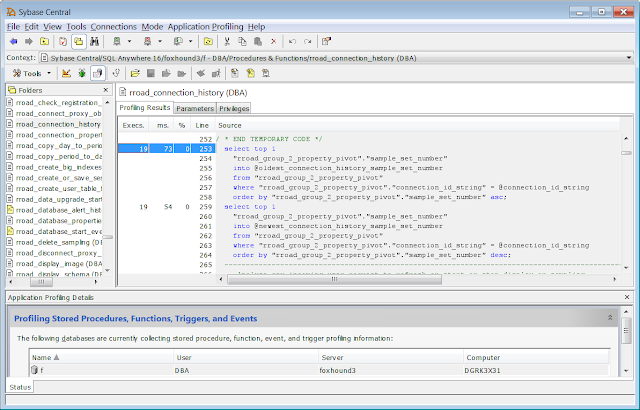Image resolution: width=640 pixels, height=410 pixels.
Task: Sort by the Execs. column header
Action: click(133, 125)
